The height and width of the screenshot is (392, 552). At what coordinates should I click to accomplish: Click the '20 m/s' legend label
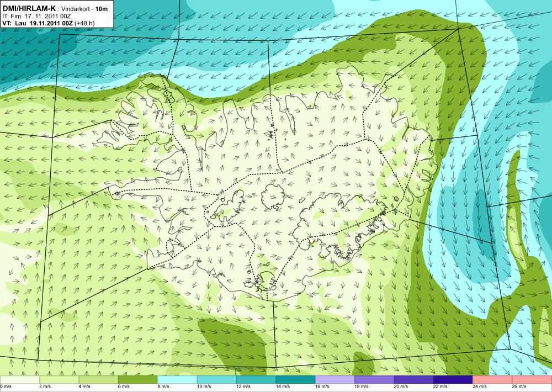point(401,386)
